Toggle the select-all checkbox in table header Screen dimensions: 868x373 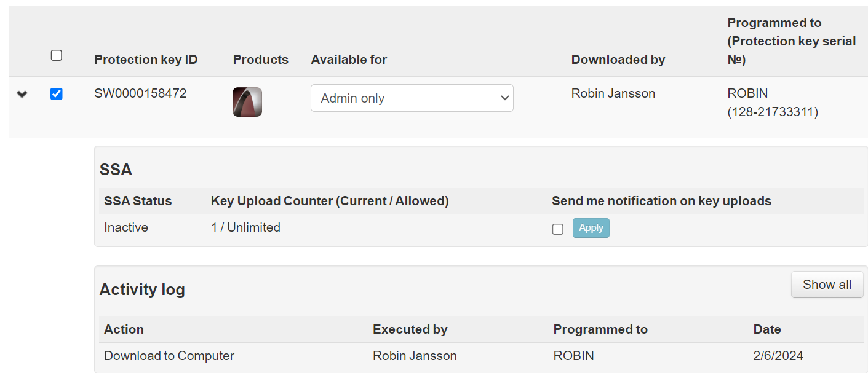coord(57,55)
